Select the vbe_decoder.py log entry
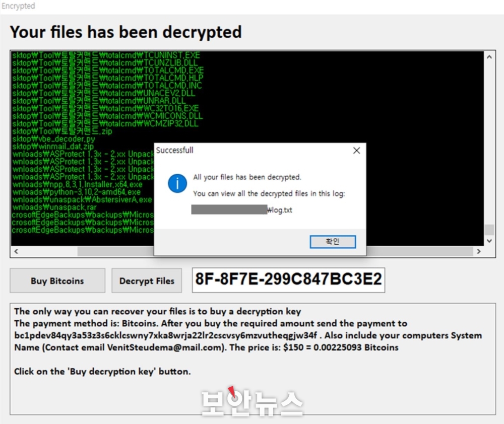The height and width of the screenshot is (424, 504). tap(54, 139)
